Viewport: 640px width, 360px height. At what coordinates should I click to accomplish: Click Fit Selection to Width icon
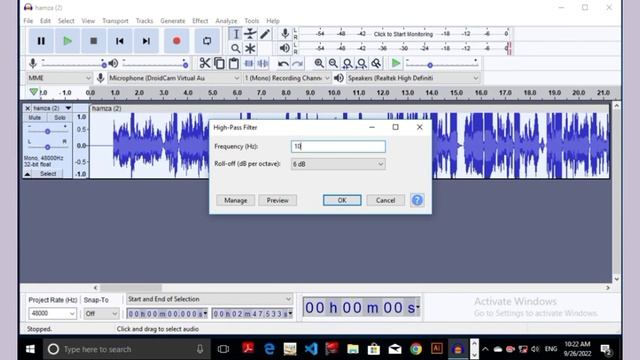(x=347, y=63)
